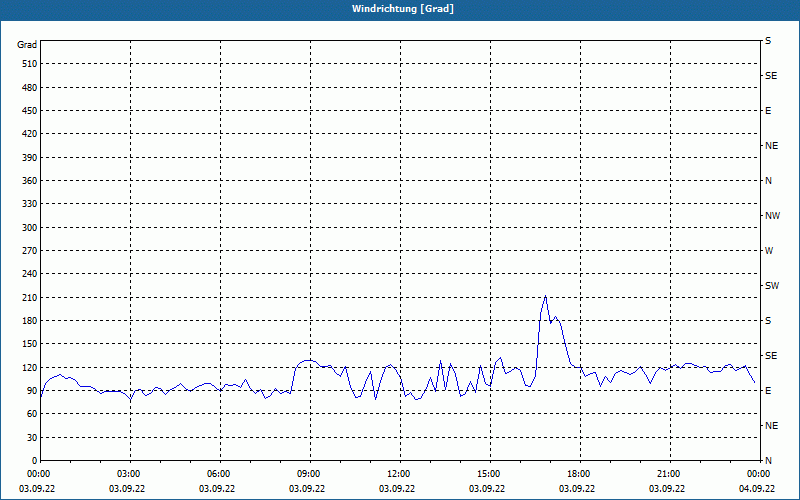Click the 300 degree axis label
Image resolution: width=800 pixels, height=500 pixels.
[x=29, y=228]
